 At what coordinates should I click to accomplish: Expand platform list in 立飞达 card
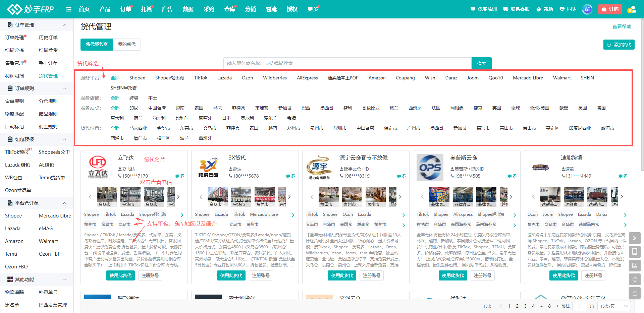coord(182,215)
